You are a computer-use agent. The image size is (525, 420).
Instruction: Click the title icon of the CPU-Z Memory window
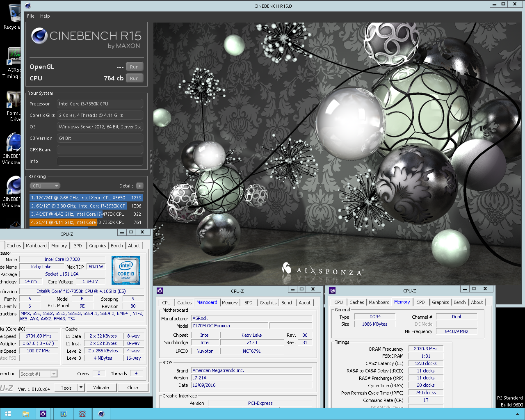click(x=332, y=290)
